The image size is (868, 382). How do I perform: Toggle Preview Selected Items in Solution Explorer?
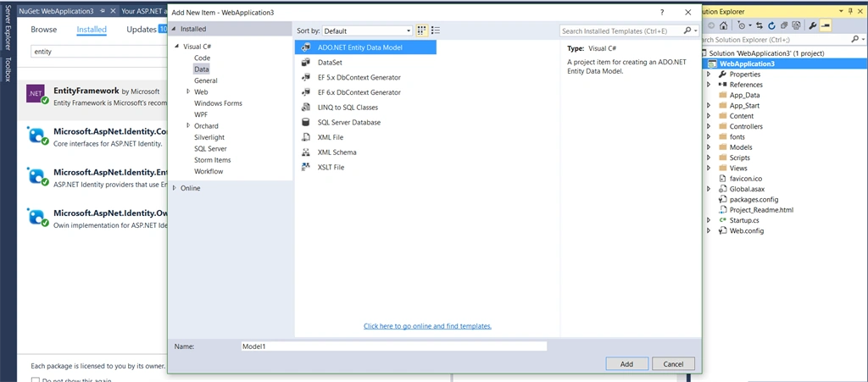click(826, 25)
